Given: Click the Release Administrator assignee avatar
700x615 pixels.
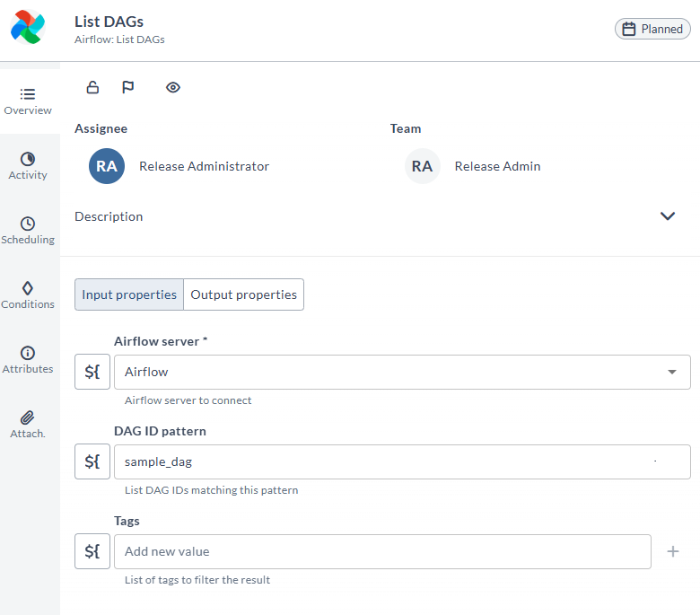Looking at the screenshot, I should point(107,166).
